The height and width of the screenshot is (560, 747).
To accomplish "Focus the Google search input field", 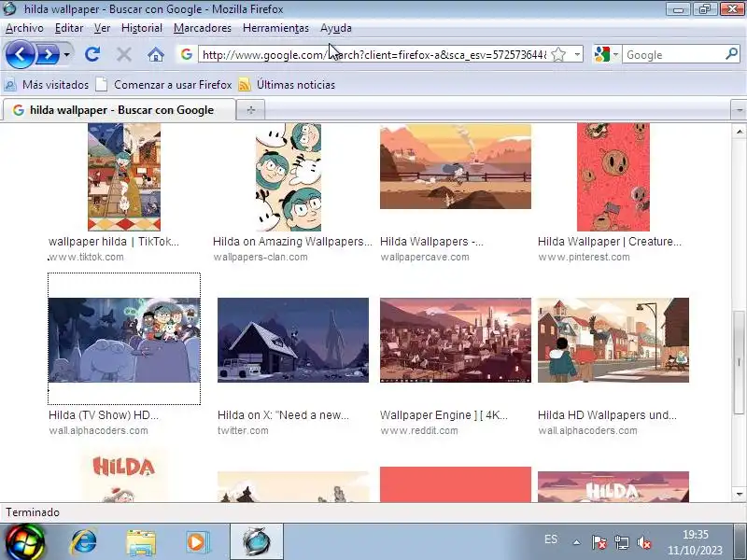I will point(673,55).
